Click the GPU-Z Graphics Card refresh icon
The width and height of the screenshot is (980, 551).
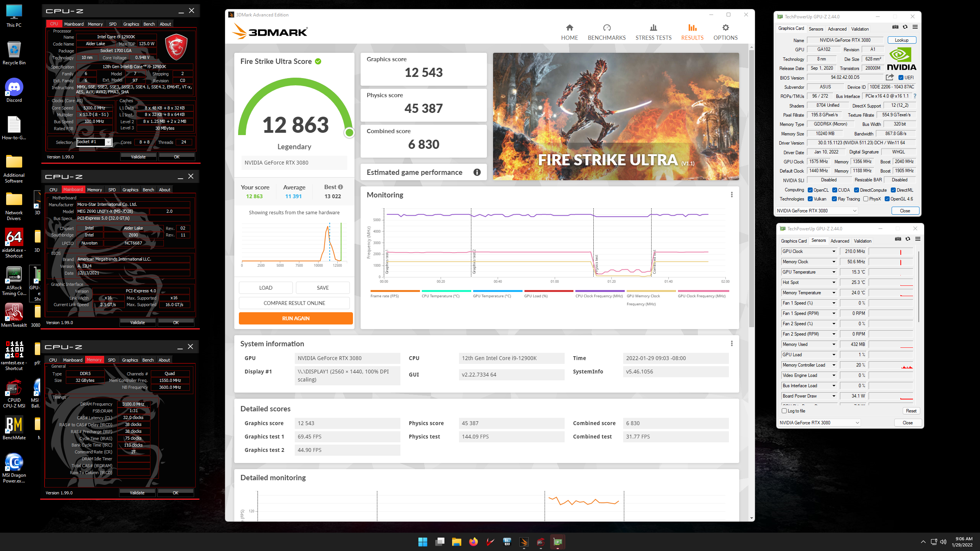click(x=905, y=27)
